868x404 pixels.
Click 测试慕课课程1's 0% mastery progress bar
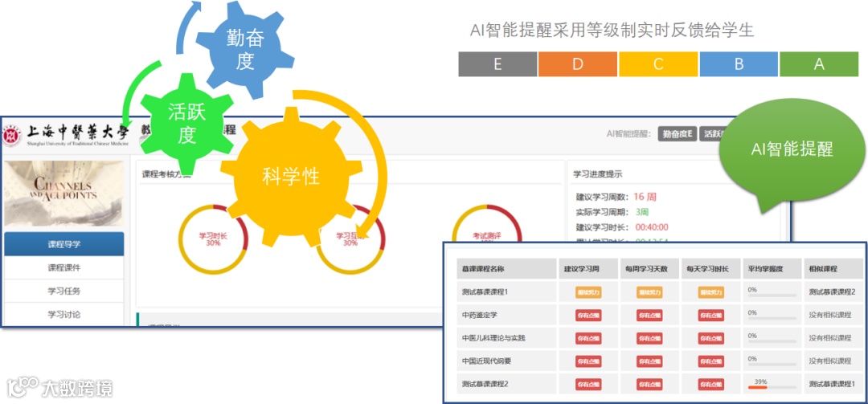coord(772,296)
